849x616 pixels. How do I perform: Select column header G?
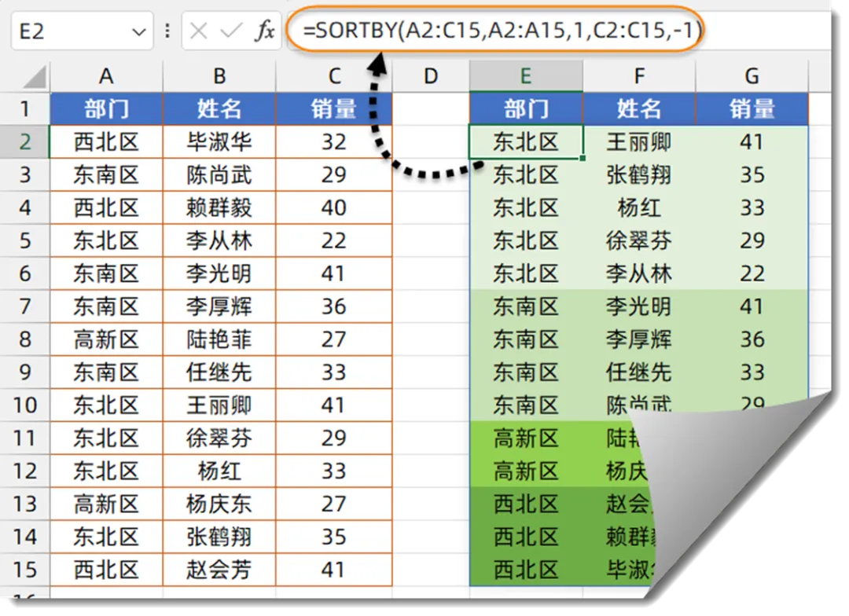[751, 75]
